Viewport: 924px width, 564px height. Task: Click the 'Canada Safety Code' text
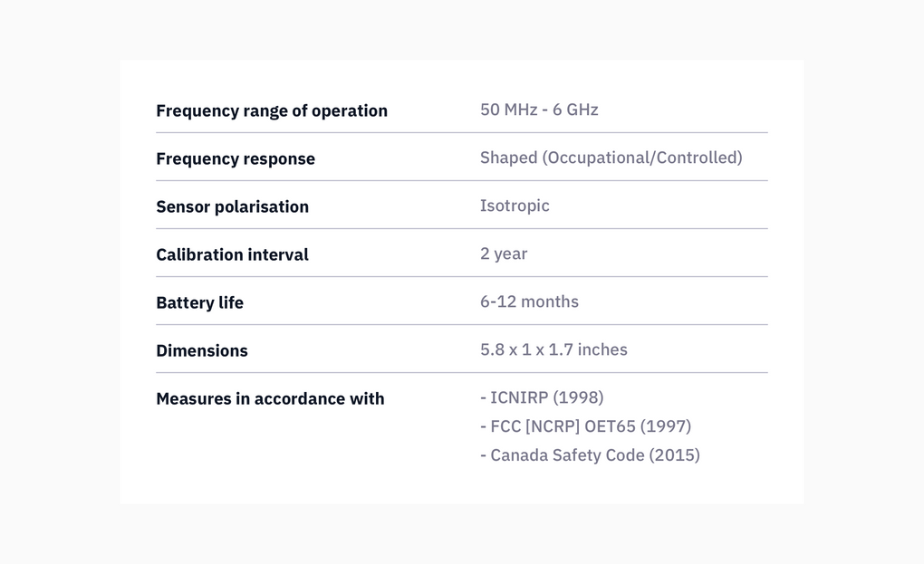[567, 455]
